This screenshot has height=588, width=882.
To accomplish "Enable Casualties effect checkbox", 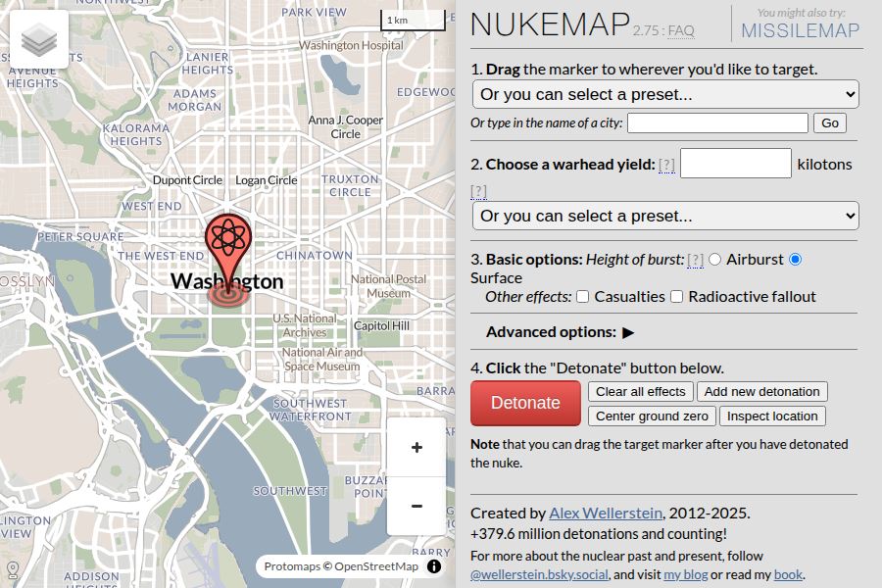I will [x=583, y=297].
